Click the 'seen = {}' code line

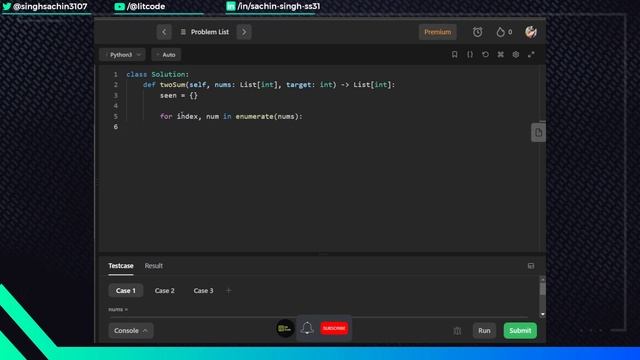(179, 96)
